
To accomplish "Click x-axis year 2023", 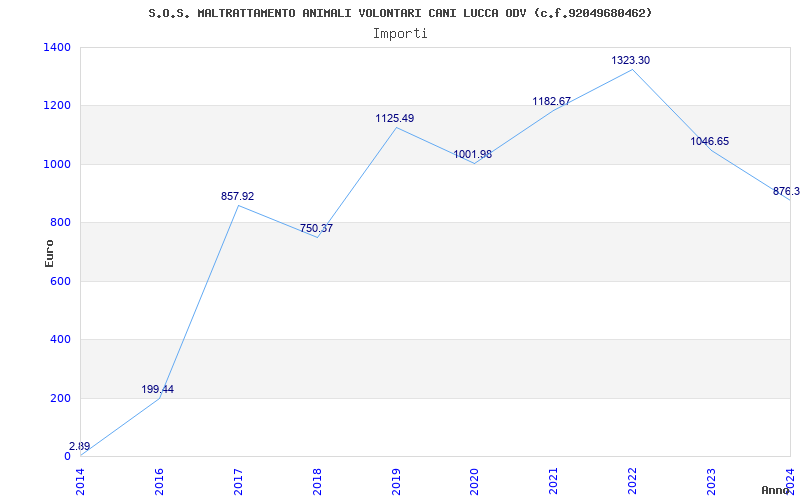I will (x=711, y=481).
